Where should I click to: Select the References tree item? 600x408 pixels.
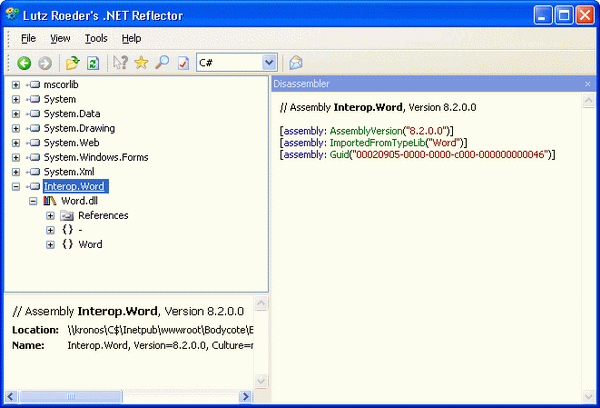pyautogui.click(x=103, y=215)
